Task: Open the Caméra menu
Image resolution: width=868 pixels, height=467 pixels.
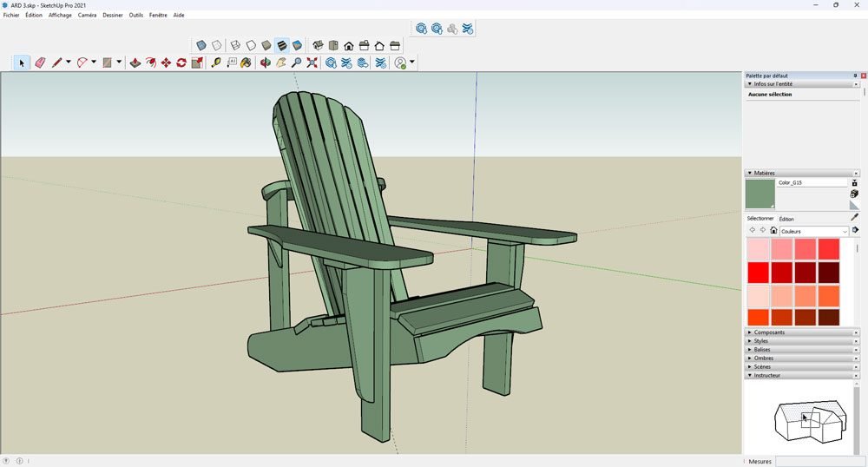Action: tap(87, 15)
